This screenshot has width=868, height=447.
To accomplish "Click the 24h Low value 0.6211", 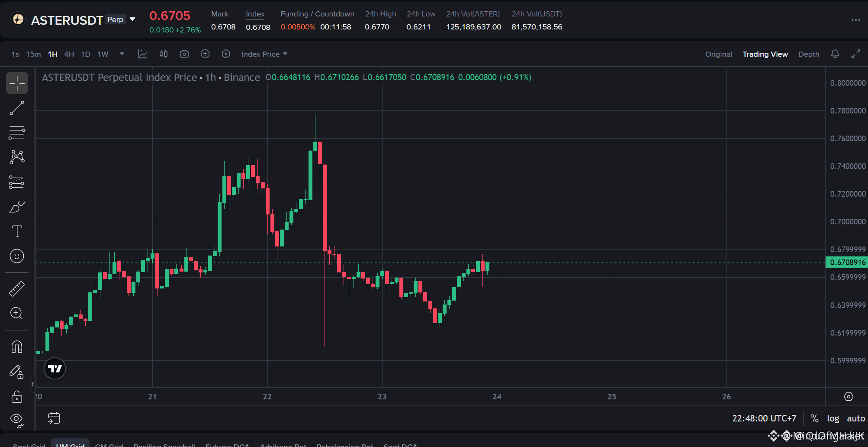I will [x=418, y=27].
